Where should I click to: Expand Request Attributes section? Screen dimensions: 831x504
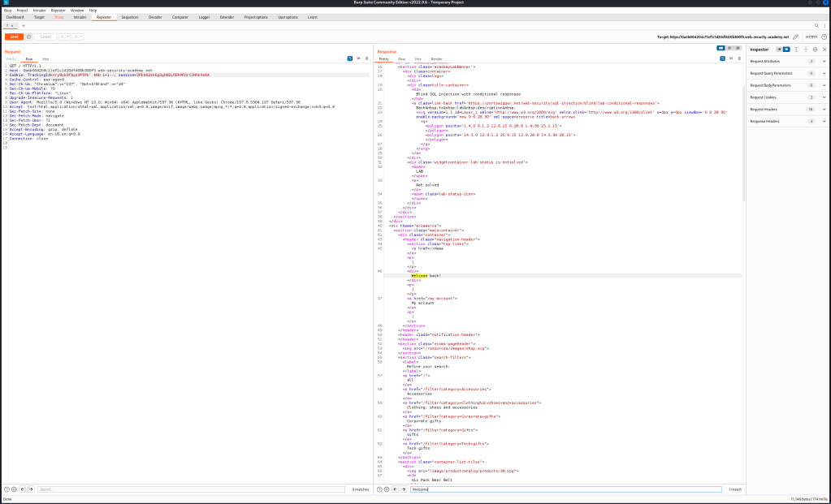pos(825,61)
